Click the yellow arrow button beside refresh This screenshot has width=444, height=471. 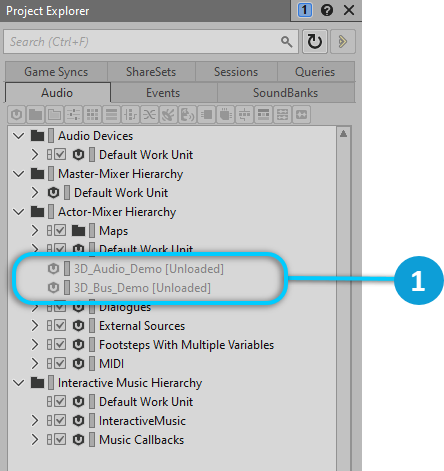343,41
